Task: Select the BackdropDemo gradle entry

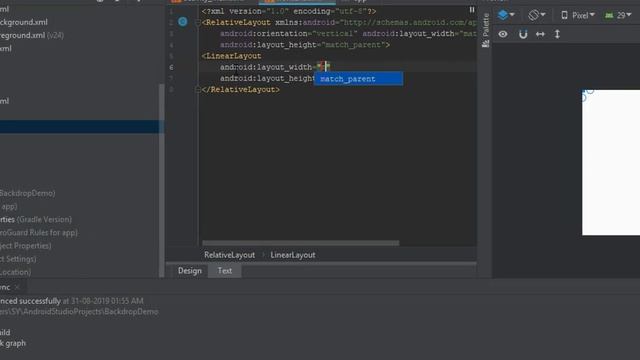Action: (x=27, y=193)
